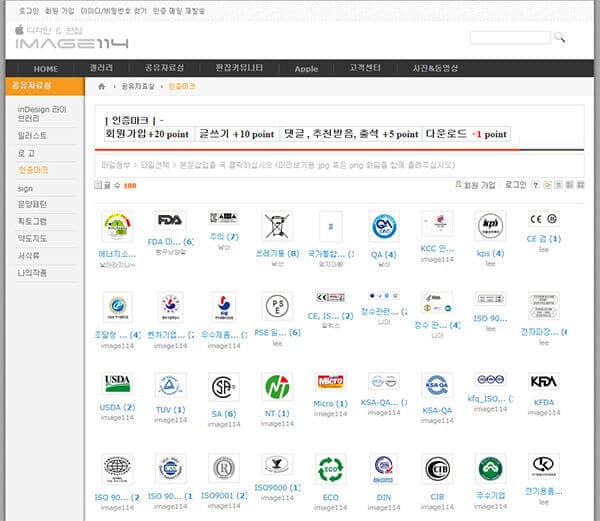Select 서식류 in the sidebar
This screenshot has height=521, width=600.
28,256
